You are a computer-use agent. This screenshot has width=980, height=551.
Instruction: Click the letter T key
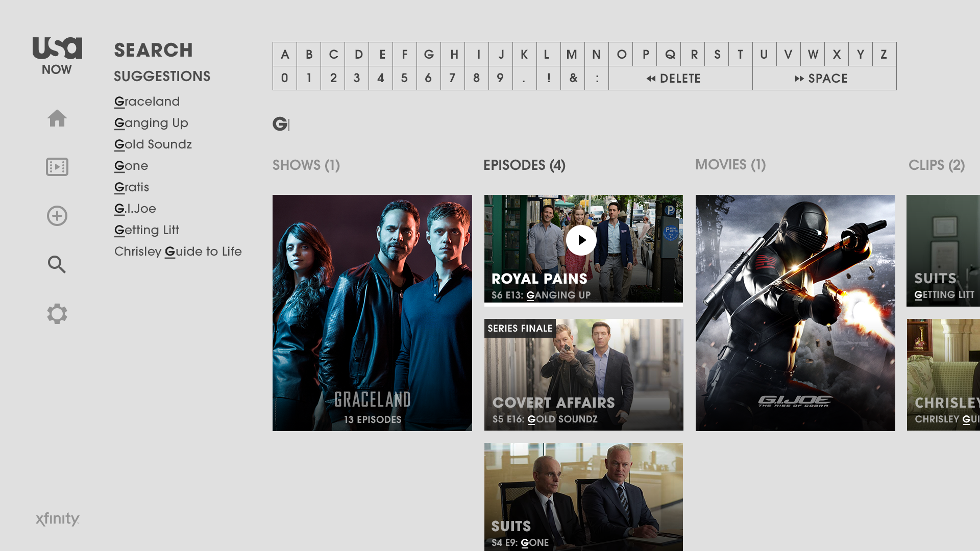tap(741, 54)
